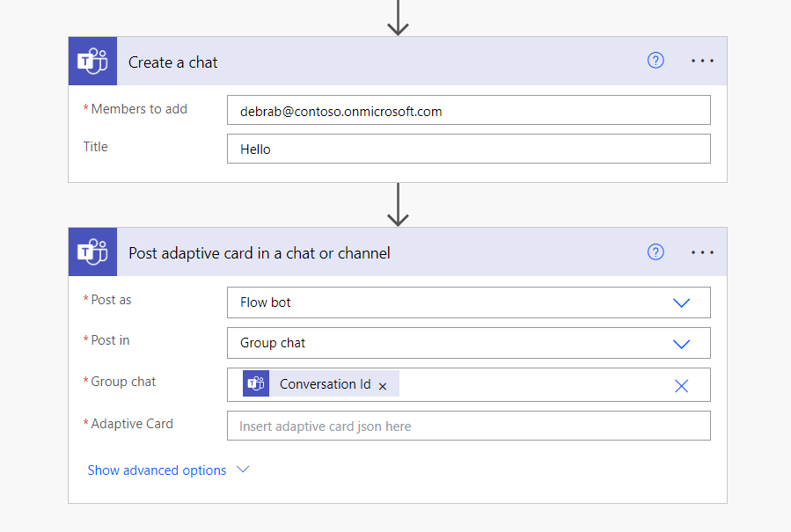Clear the Group chat field with the blue X
791x532 pixels.
click(681, 385)
